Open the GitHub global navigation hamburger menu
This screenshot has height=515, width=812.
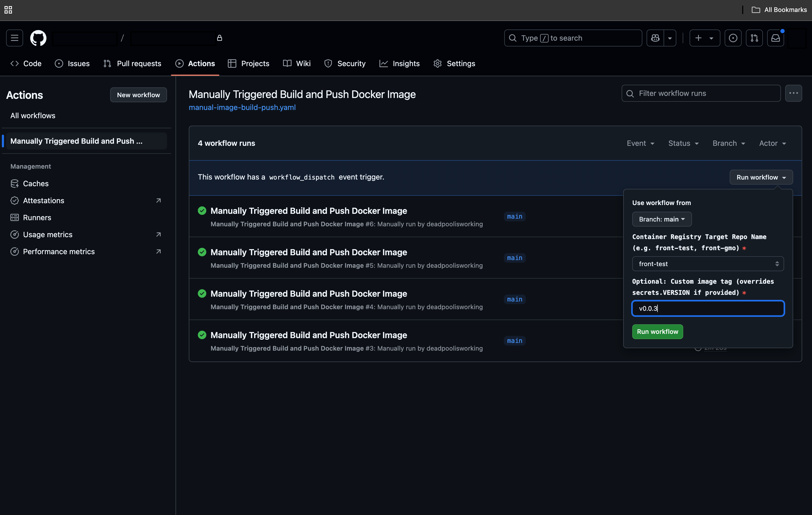coord(15,38)
